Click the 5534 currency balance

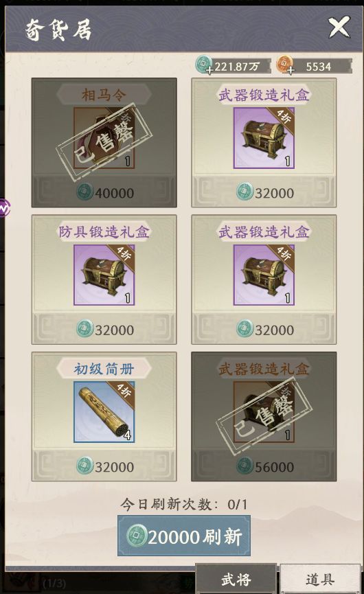319,67
